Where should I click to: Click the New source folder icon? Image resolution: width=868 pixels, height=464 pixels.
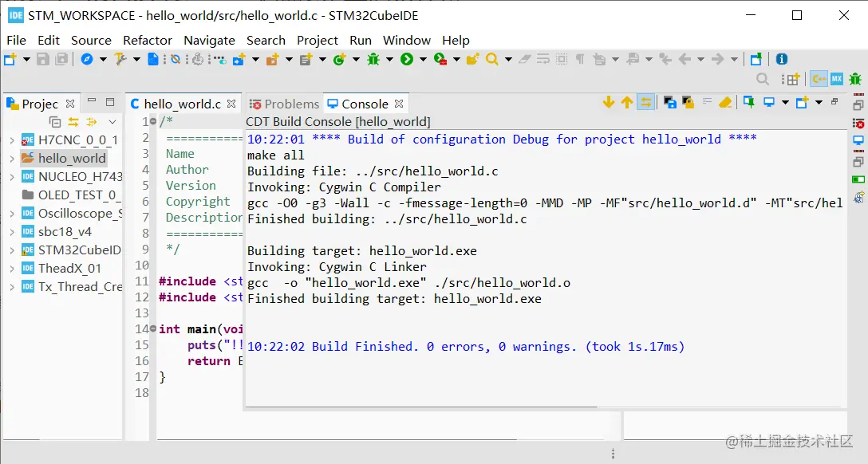point(272,59)
